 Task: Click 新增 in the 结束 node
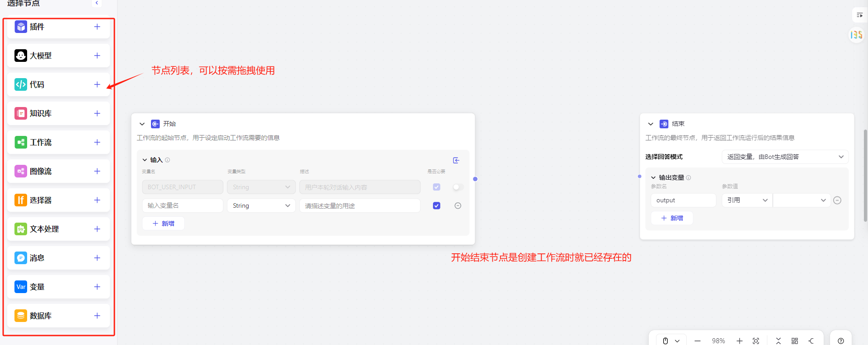click(672, 218)
